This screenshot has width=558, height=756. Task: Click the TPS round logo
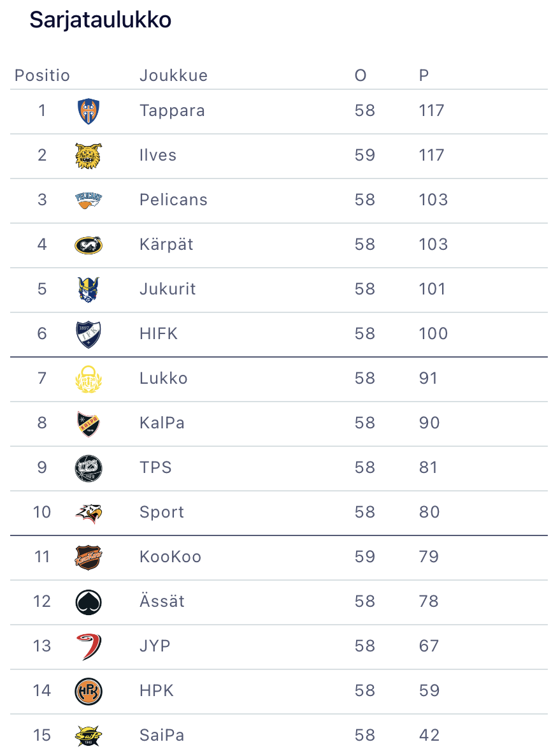click(88, 468)
